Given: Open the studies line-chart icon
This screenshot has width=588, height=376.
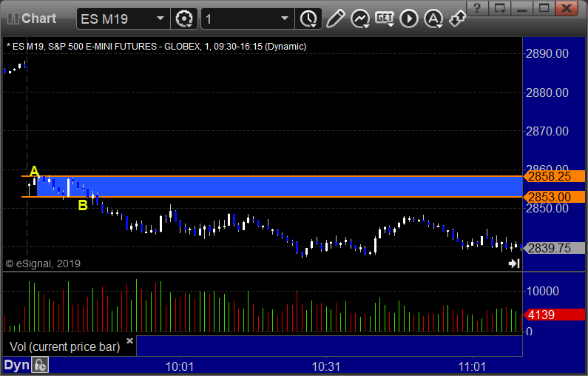Looking at the screenshot, I should (x=360, y=19).
